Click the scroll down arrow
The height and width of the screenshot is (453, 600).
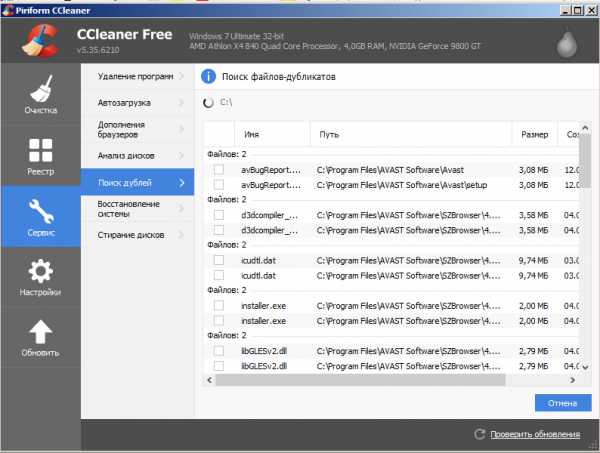[x=585, y=367]
